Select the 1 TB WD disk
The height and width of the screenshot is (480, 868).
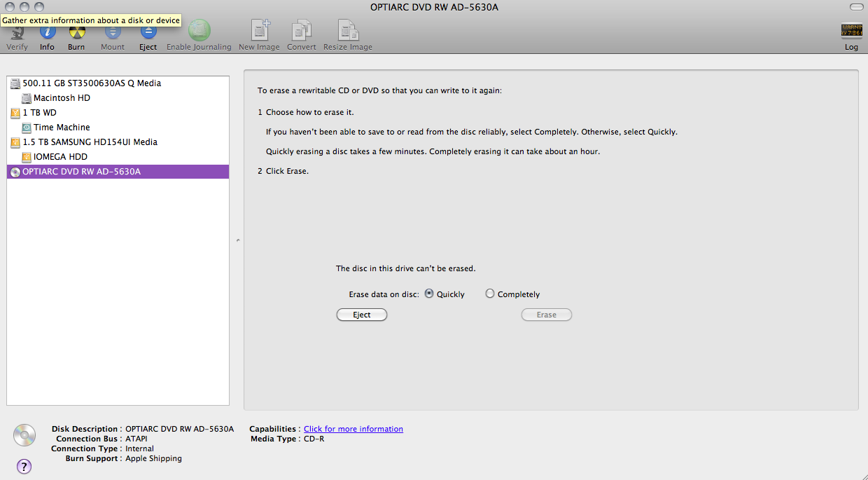pyautogui.click(x=118, y=113)
